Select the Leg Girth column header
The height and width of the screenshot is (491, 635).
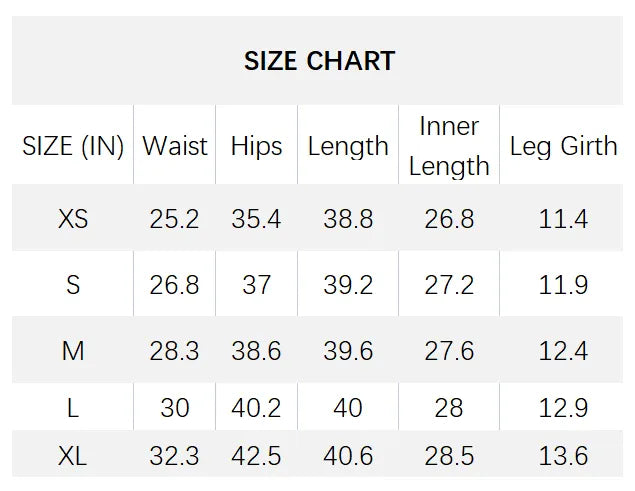pyautogui.click(x=563, y=146)
